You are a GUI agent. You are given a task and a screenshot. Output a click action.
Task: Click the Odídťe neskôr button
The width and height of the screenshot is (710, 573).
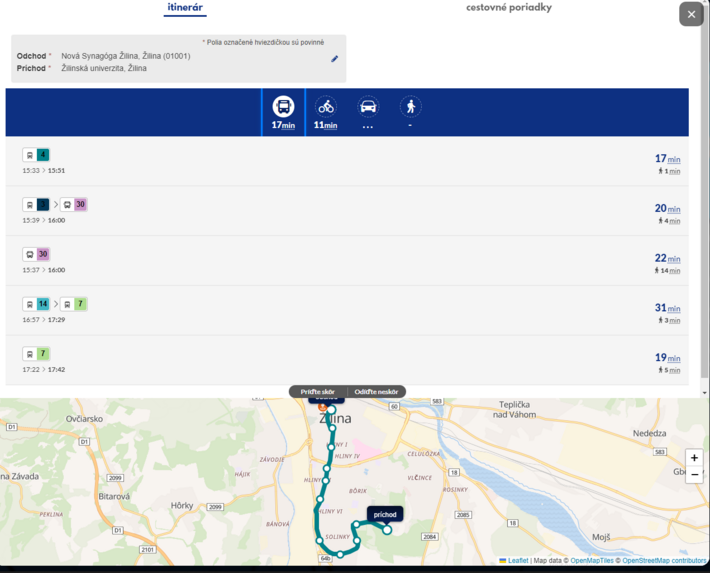click(x=377, y=392)
